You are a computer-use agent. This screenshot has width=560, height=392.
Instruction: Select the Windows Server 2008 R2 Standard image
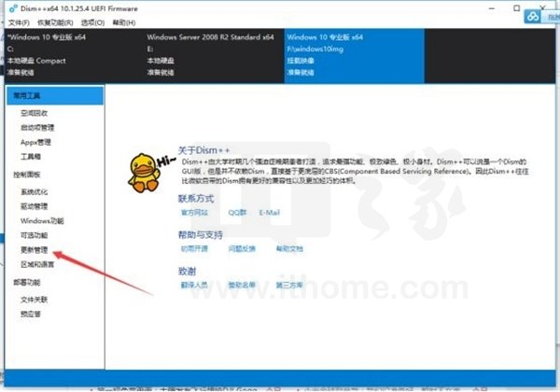[215, 56]
